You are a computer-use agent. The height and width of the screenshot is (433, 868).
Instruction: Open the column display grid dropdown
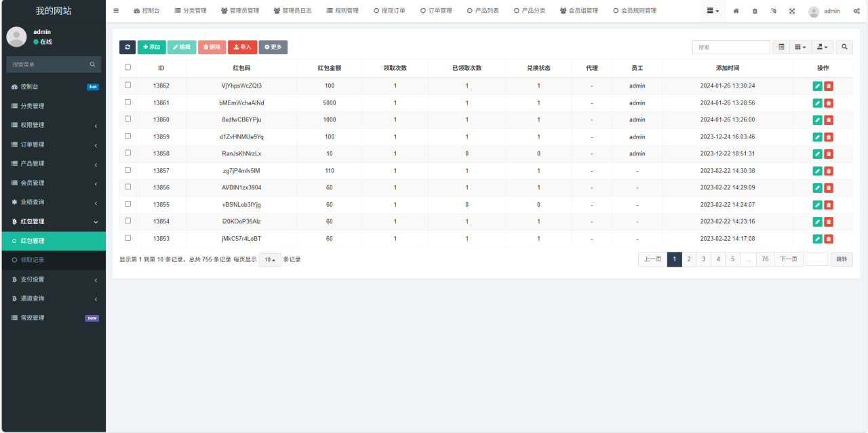click(801, 47)
